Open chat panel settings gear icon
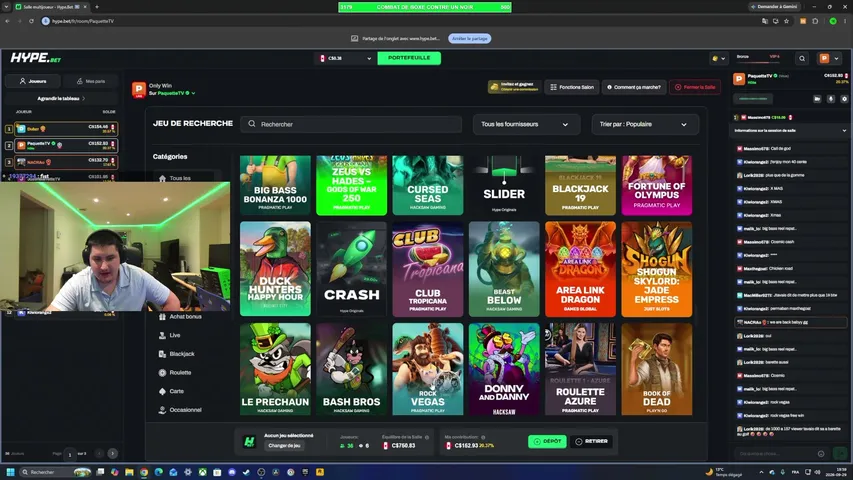 pyautogui.click(x=844, y=99)
